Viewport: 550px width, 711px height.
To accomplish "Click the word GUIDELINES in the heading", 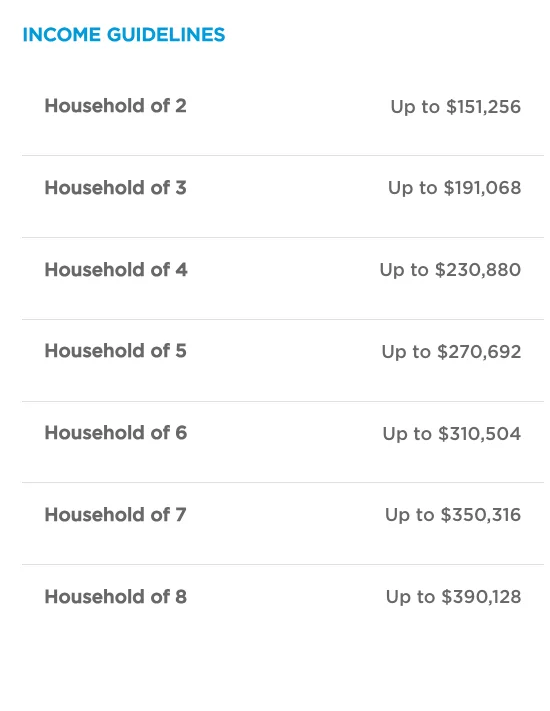I will tap(166, 35).
